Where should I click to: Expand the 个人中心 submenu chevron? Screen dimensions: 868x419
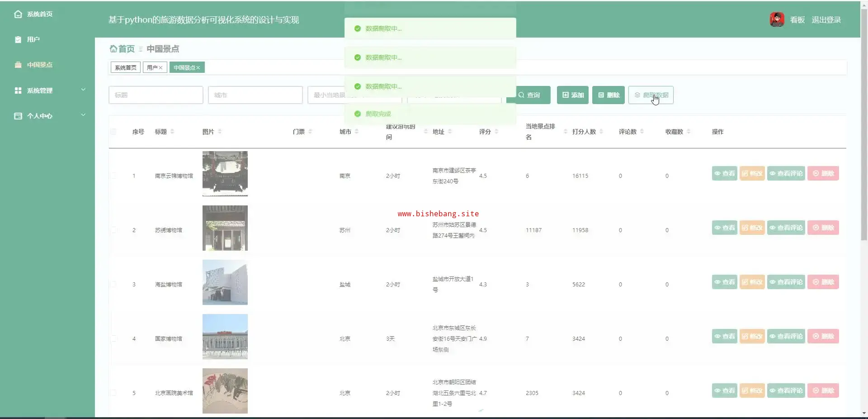coord(83,115)
